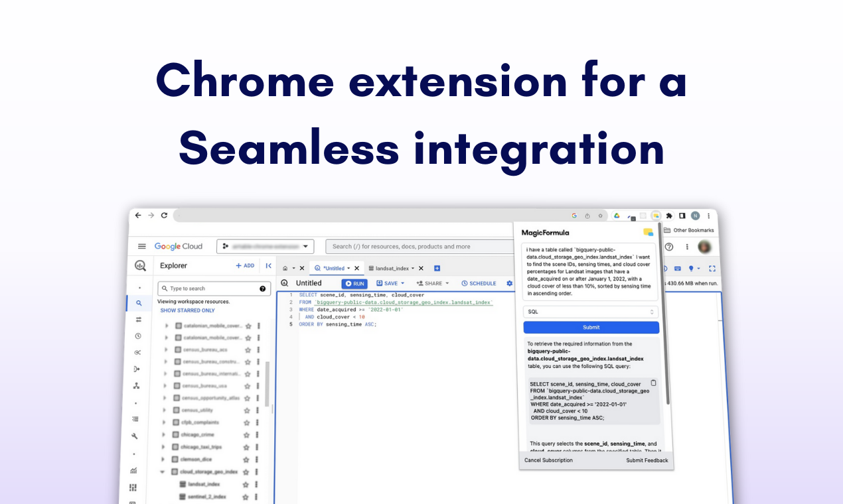
Task: Add a new query tab with plus
Action: 437,268
